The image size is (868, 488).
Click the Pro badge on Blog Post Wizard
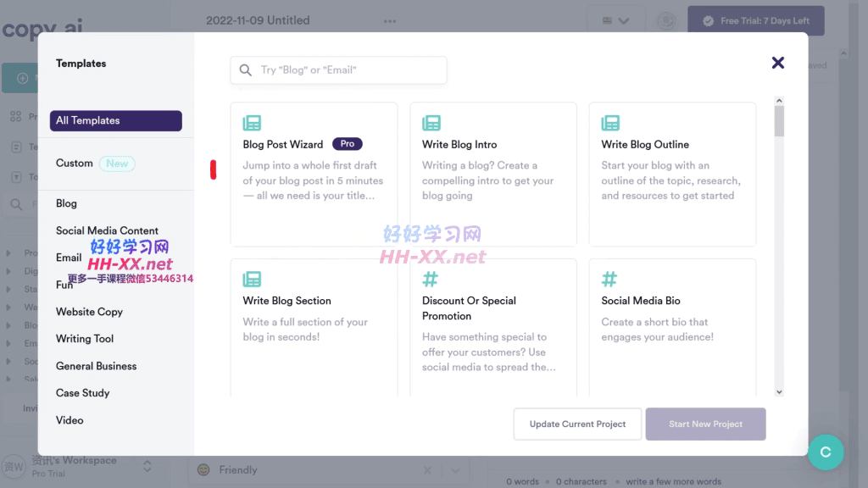pyautogui.click(x=347, y=144)
